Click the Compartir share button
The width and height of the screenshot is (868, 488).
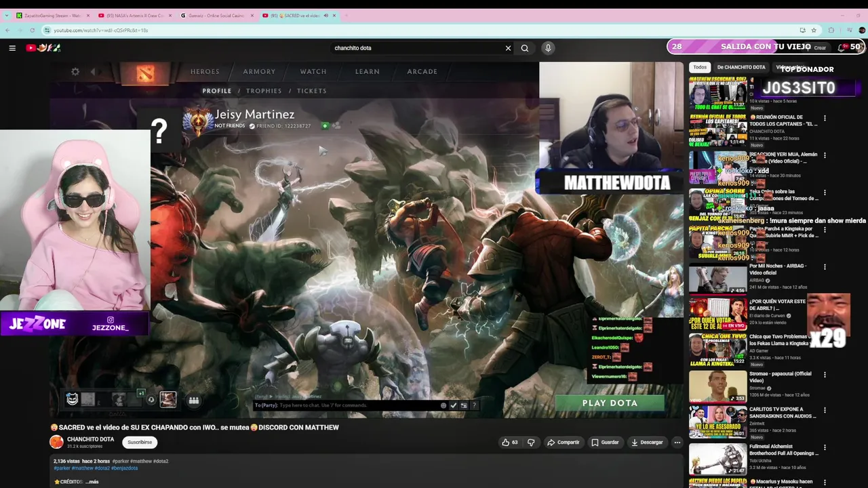pyautogui.click(x=564, y=443)
